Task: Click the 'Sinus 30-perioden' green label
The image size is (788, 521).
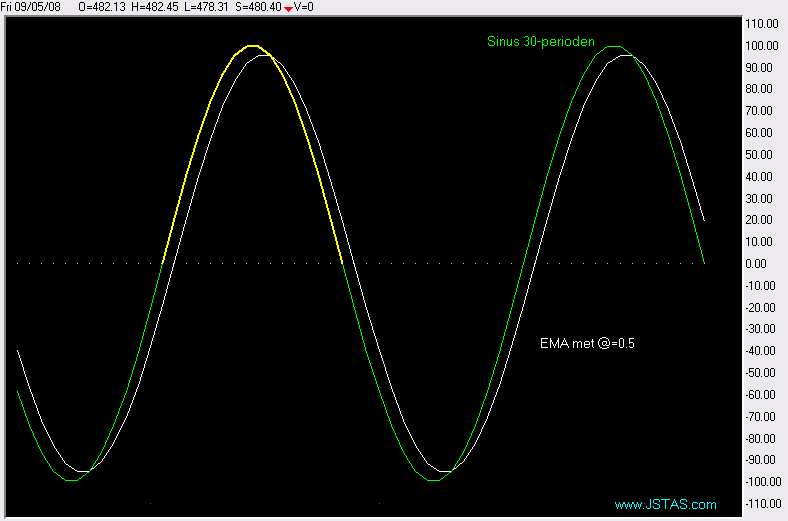Action: tap(540, 42)
